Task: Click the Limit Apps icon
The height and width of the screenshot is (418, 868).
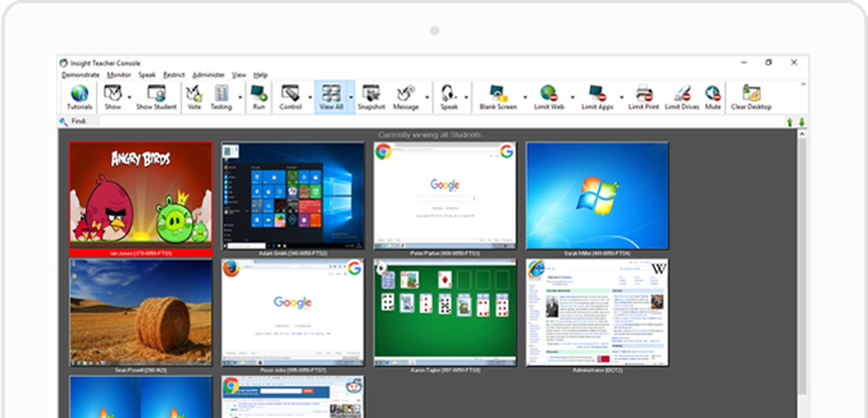Action: [x=597, y=93]
